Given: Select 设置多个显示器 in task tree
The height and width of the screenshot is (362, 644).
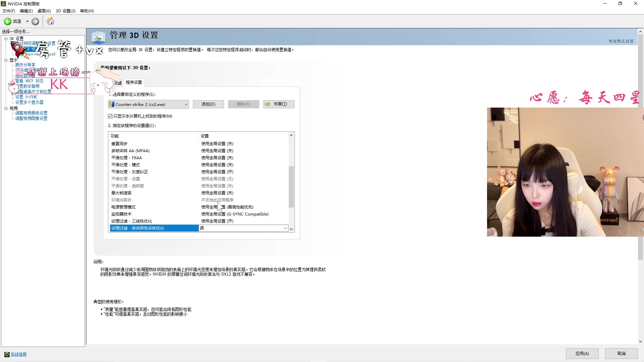Looking at the screenshot, I should pyautogui.click(x=29, y=102).
